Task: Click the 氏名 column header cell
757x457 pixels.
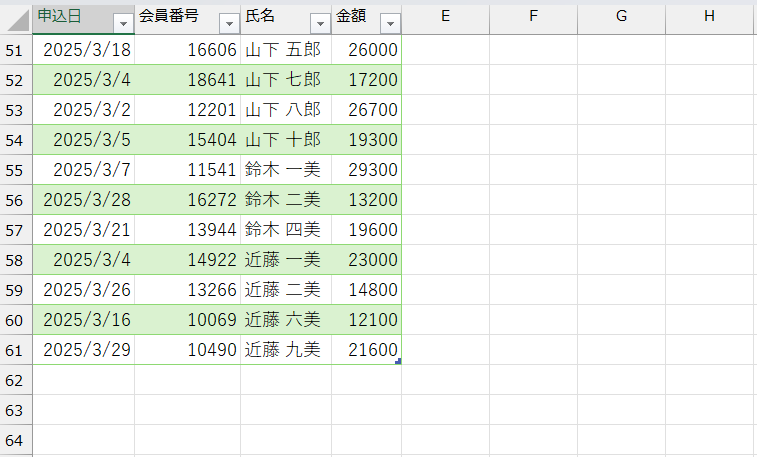Action: (x=286, y=19)
